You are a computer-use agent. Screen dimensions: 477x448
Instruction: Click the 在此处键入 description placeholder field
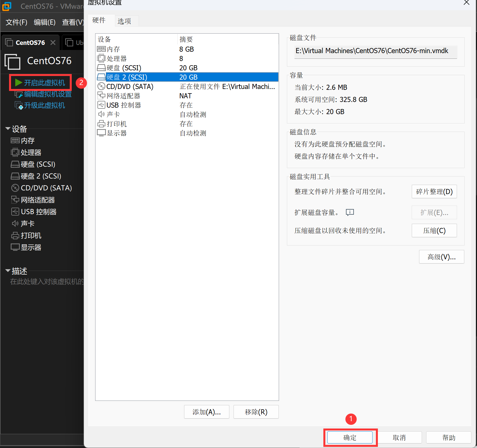tap(47, 282)
